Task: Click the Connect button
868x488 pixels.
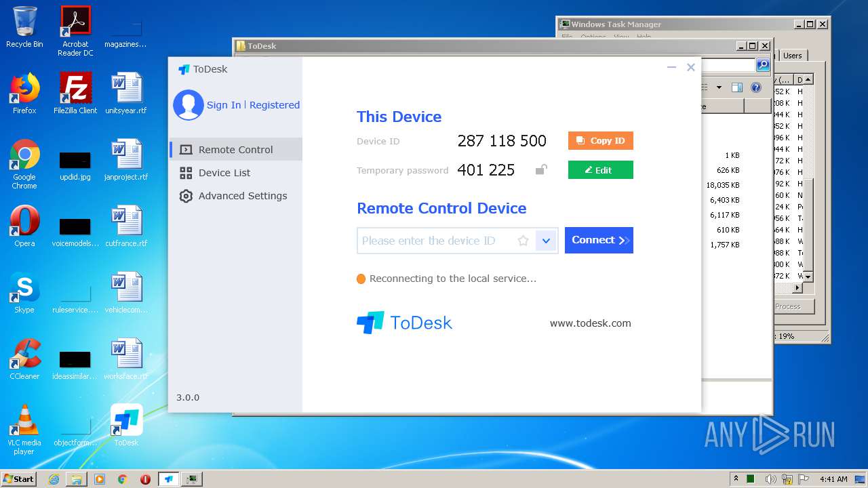Action: (599, 240)
